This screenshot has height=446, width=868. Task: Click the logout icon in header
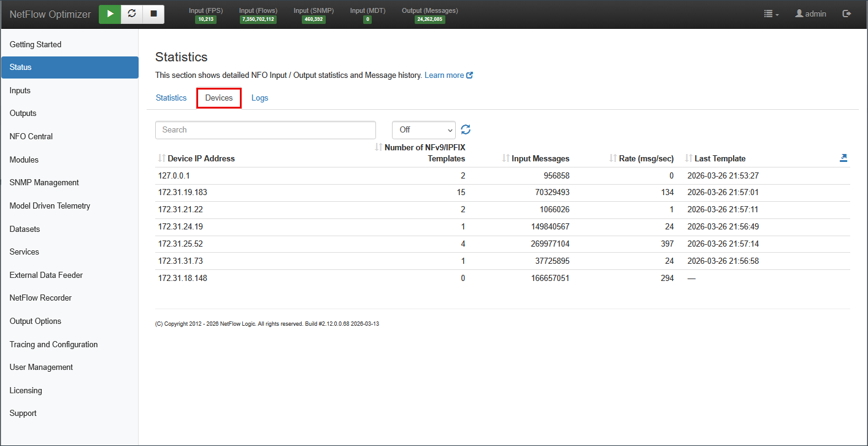click(847, 13)
